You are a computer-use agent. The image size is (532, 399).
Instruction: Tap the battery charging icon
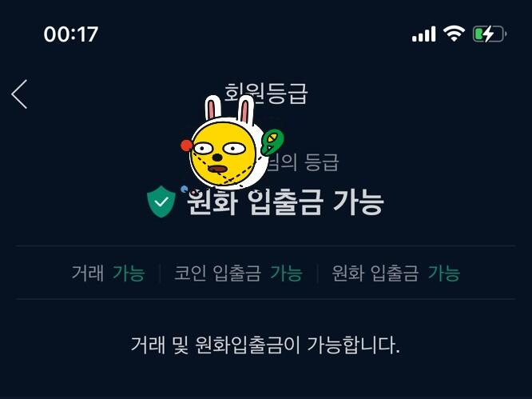tap(490, 34)
